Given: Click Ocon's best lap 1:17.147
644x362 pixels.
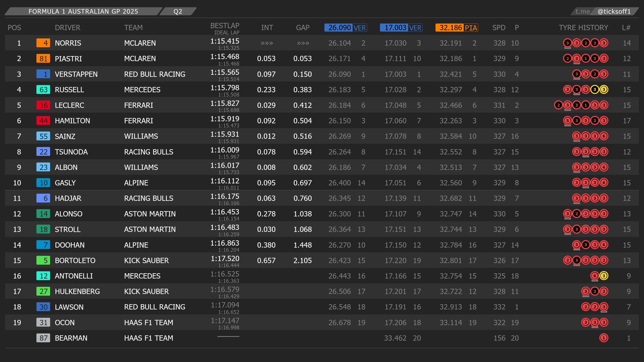Looking at the screenshot, I should point(225,321).
